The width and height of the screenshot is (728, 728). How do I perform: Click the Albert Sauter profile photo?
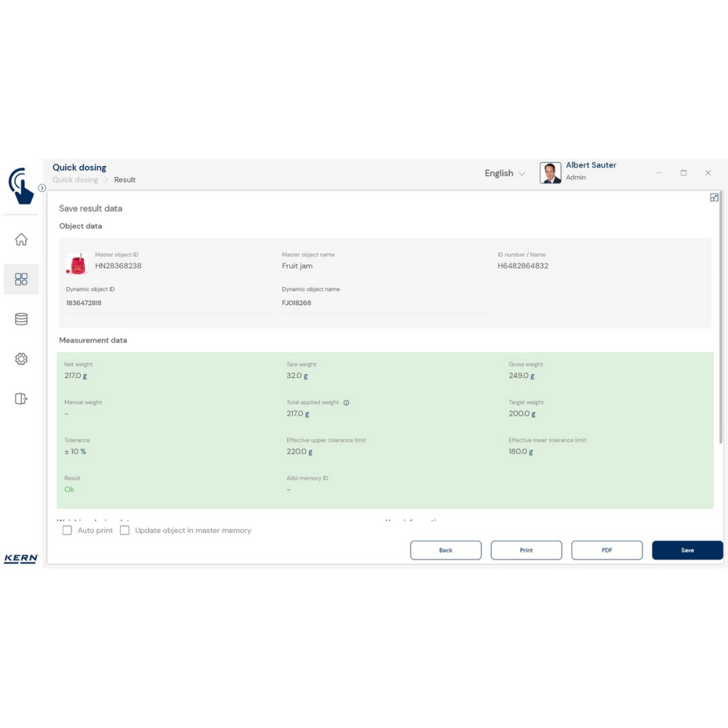point(550,173)
